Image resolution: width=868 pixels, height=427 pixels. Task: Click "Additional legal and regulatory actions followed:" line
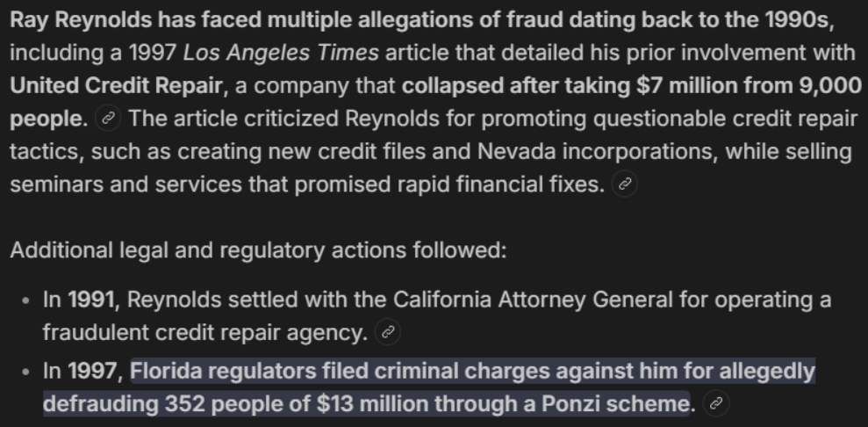tap(258, 250)
